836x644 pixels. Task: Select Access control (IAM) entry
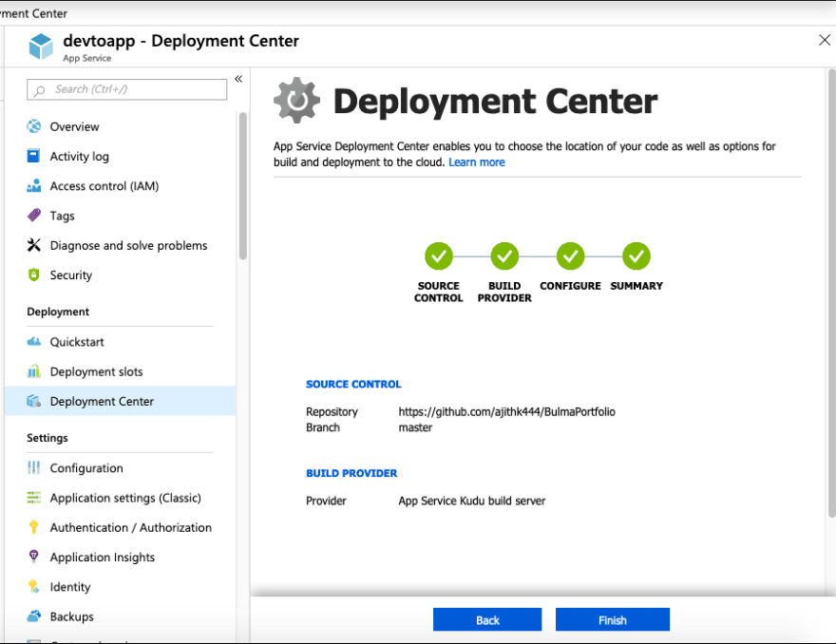click(x=120, y=186)
